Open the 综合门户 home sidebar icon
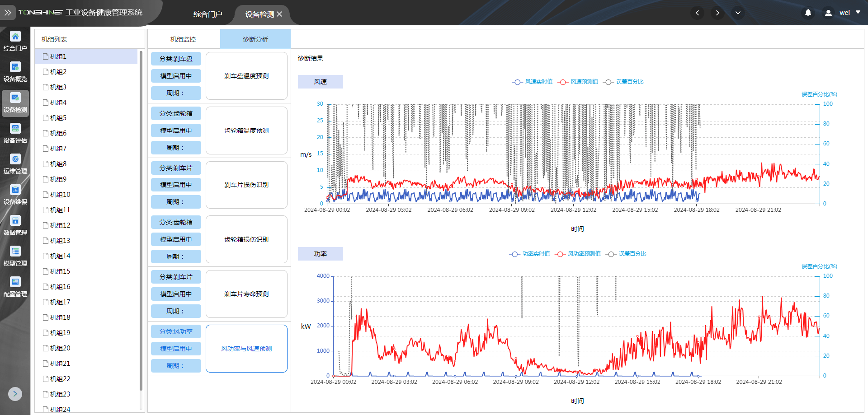Image resolution: width=868 pixels, height=415 pixels. [x=15, y=41]
